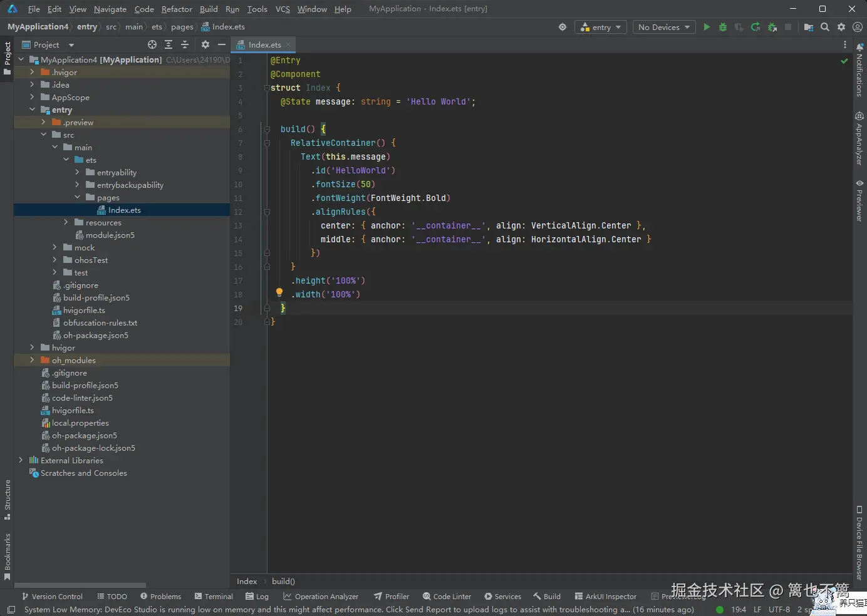The height and width of the screenshot is (616, 867).
Task: Open Device File Browser side panel
Action: tap(859, 543)
